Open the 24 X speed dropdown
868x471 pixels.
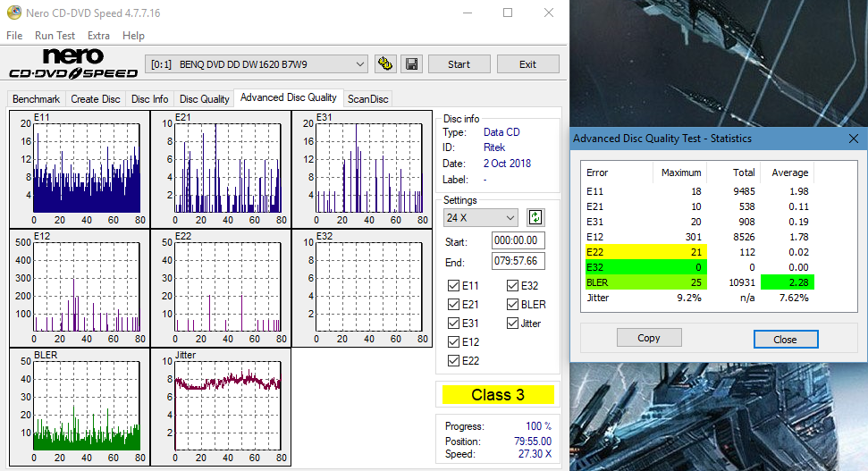point(480,217)
